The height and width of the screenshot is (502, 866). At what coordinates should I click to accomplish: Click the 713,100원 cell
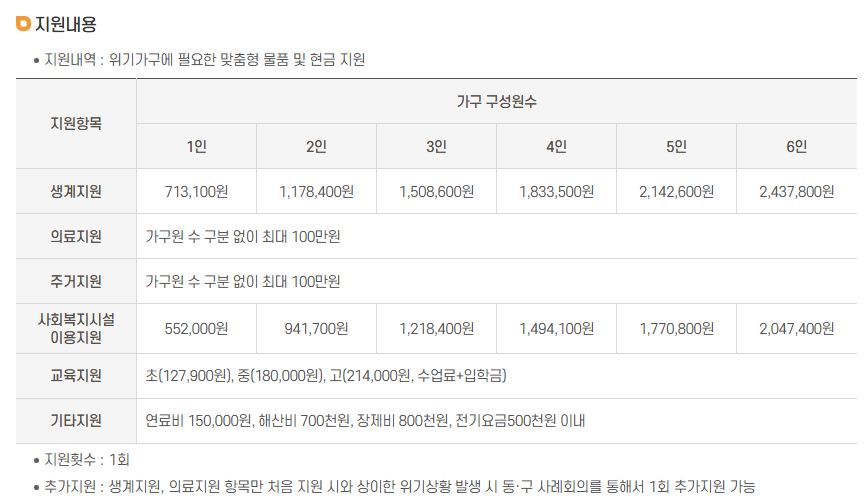click(197, 192)
